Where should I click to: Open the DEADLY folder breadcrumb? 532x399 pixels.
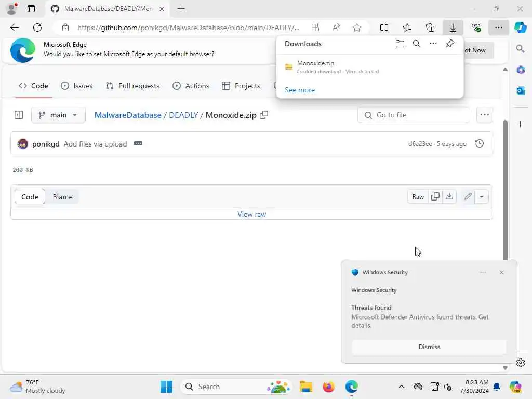(x=183, y=115)
